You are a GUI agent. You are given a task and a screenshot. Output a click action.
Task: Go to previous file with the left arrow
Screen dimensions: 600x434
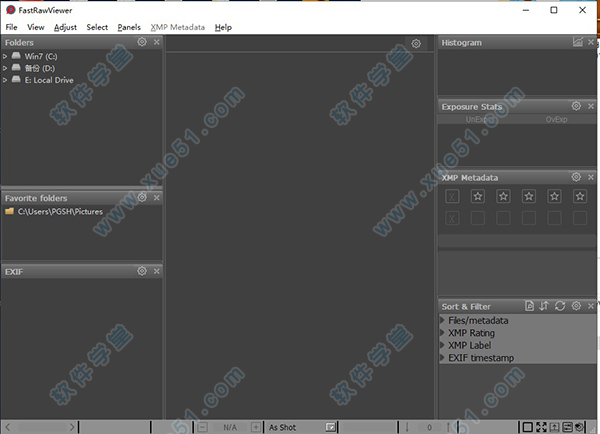tap(8, 427)
